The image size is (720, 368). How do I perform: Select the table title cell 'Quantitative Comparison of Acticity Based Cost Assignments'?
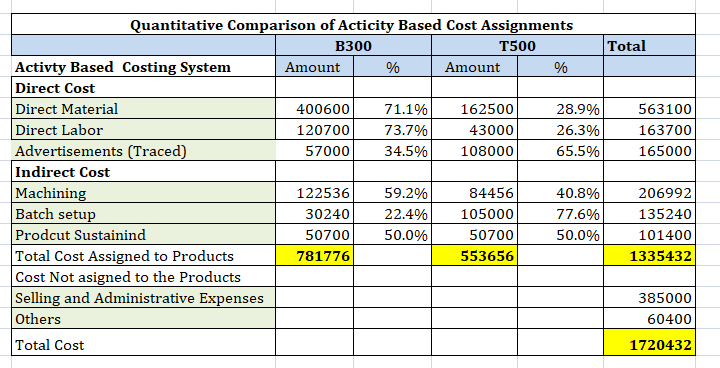point(353,24)
